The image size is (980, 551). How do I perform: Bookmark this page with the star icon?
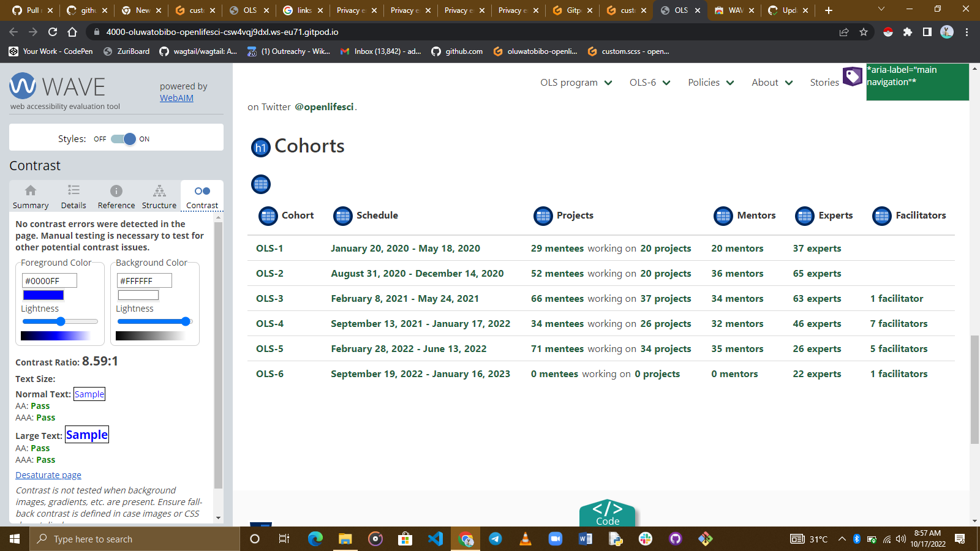pyautogui.click(x=864, y=32)
